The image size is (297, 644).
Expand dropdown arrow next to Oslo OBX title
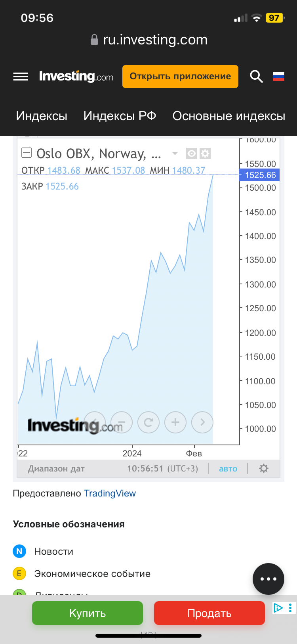(x=175, y=153)
